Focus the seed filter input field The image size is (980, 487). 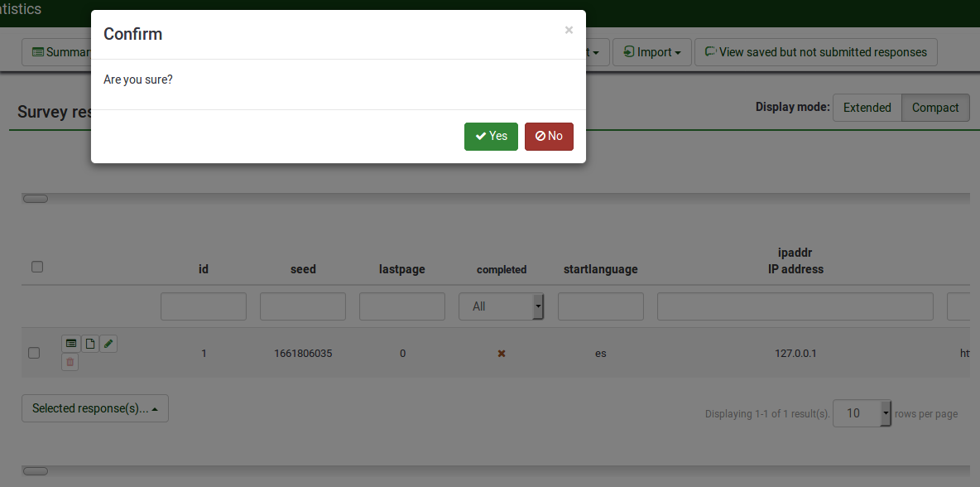coord(302,306)
